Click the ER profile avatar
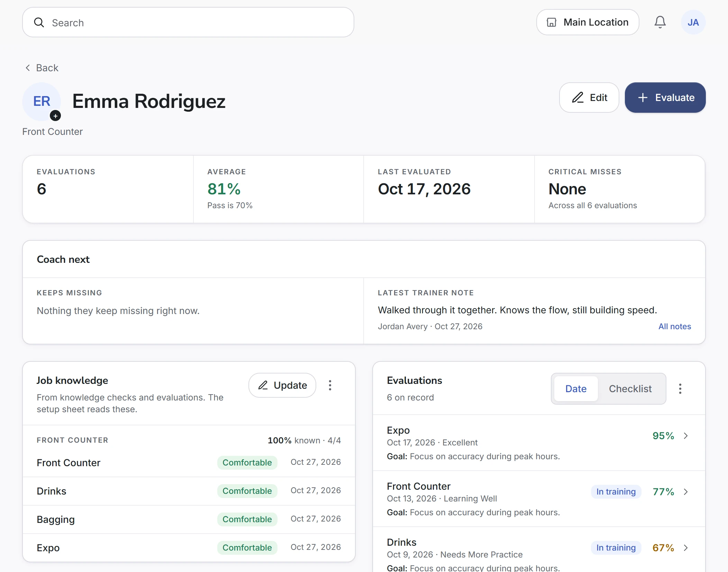 42,101
